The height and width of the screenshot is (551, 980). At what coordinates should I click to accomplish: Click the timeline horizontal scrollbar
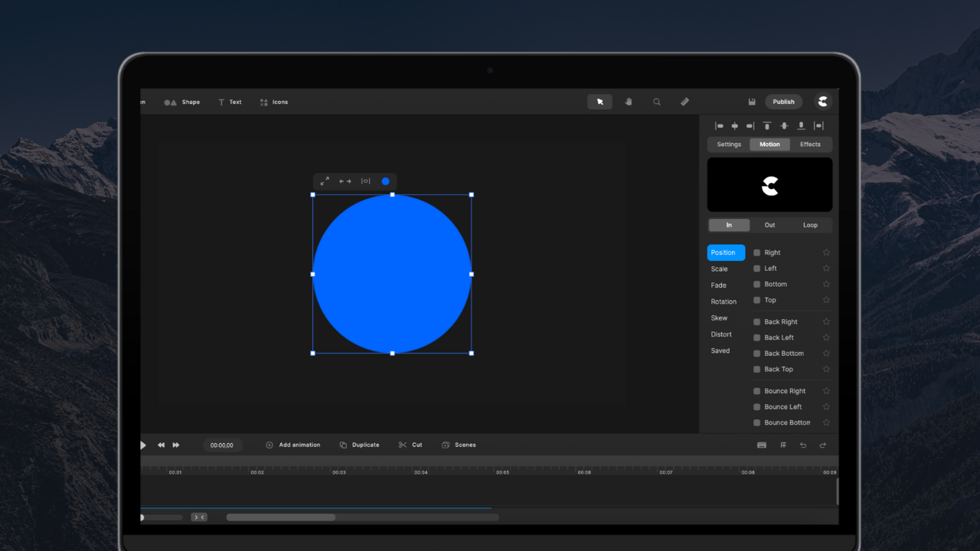click(x=281, y=517)
